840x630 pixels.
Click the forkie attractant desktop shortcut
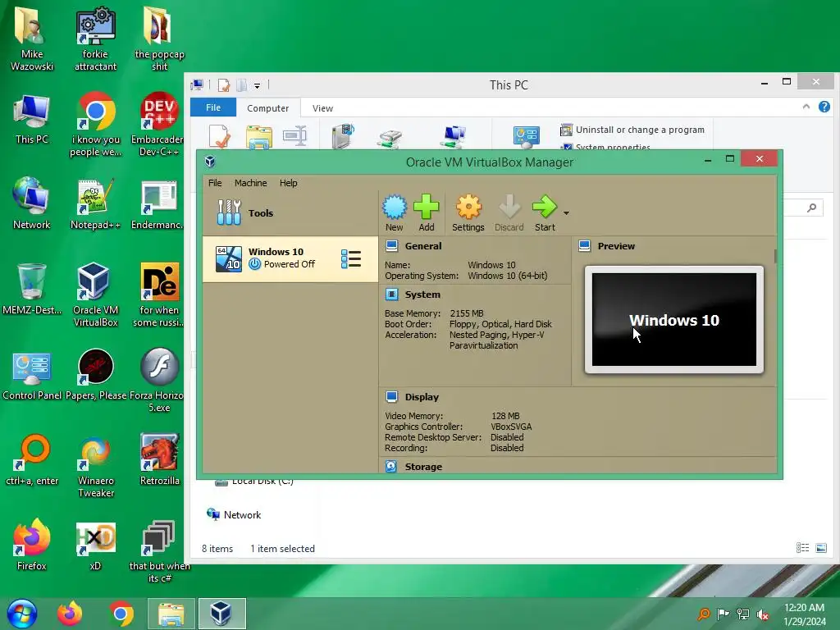95,38
